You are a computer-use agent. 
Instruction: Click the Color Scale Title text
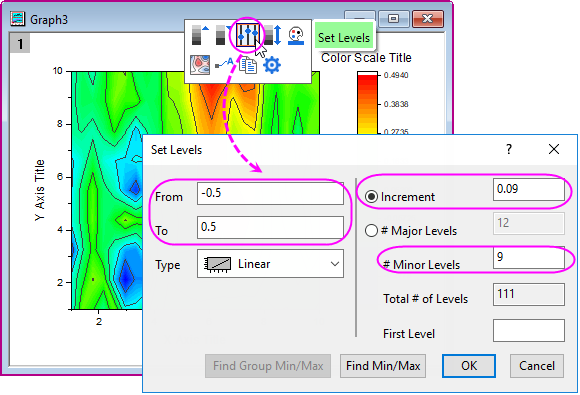tap(366, 58)
